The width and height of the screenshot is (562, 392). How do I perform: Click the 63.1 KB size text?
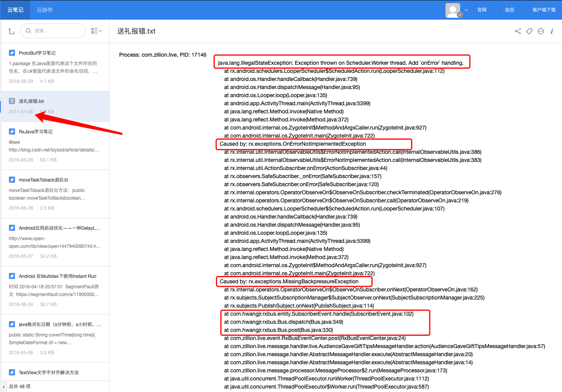48,160
